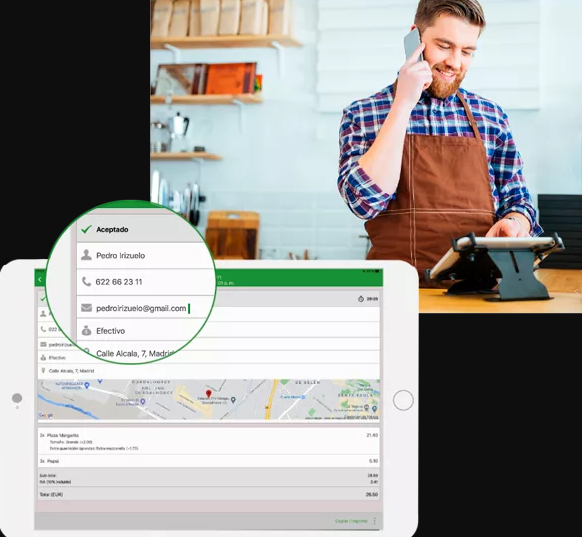
Task: Click the magnified money bag icon
Action: (86, 330)
